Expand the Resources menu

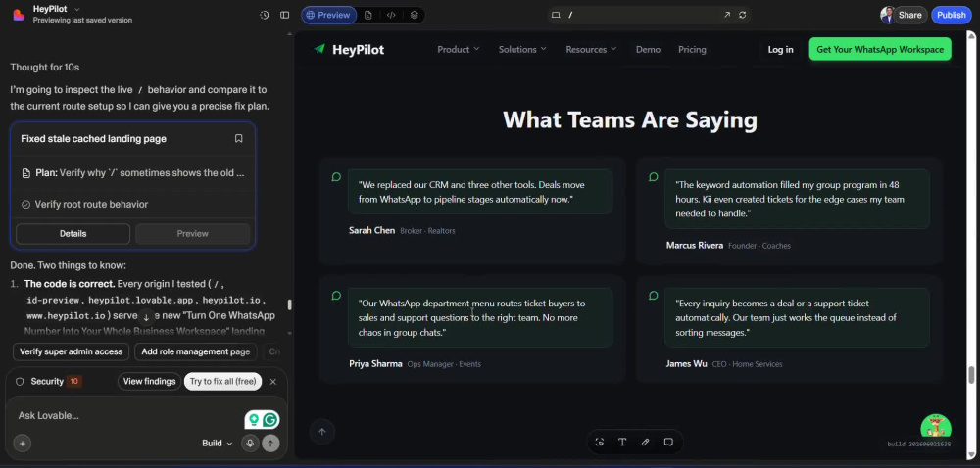click(x=591, y=49)
